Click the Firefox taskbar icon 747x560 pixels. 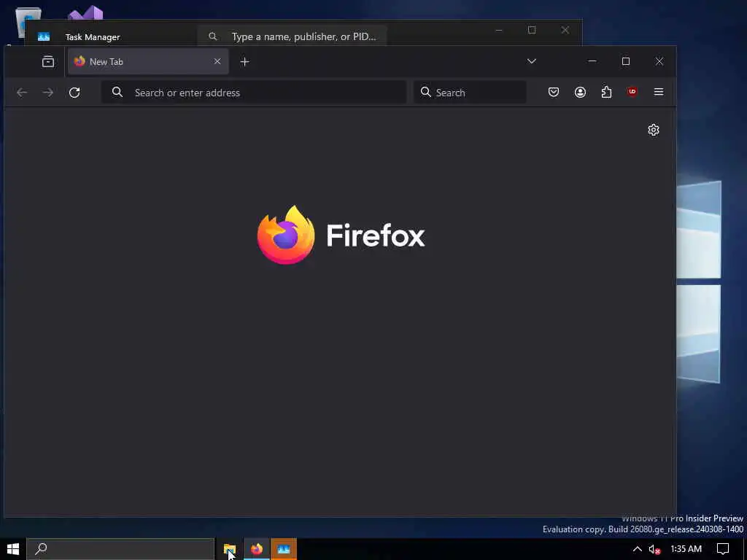pyautogui.click(x=257, y=549)
